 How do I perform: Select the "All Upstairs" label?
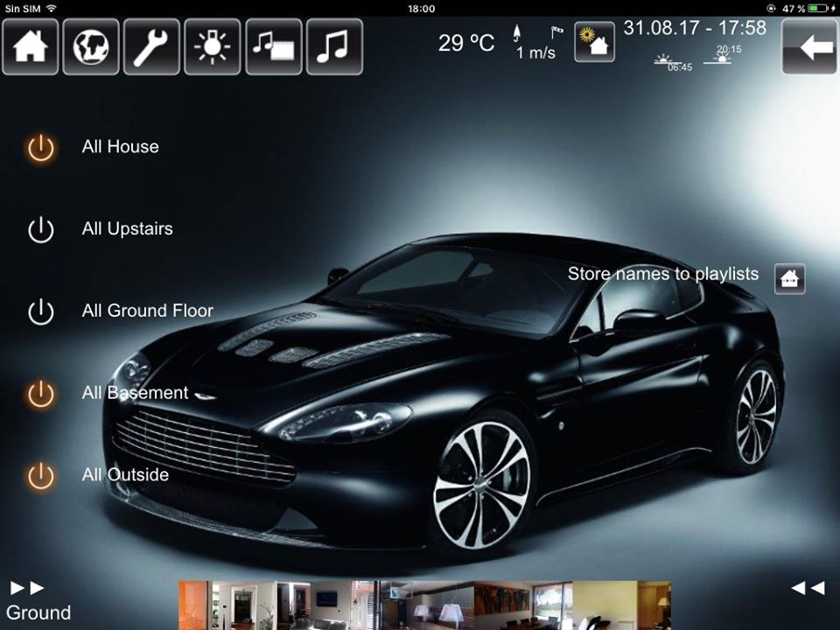click(x=128, y=229)
